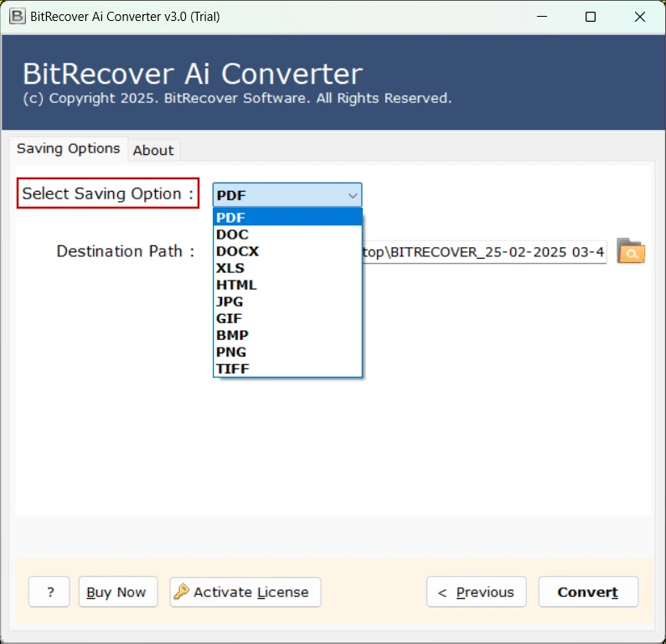Screen dimensions: 666x644
Task: Click the BitRecover app icon in title bar
Action: [17, 17]
